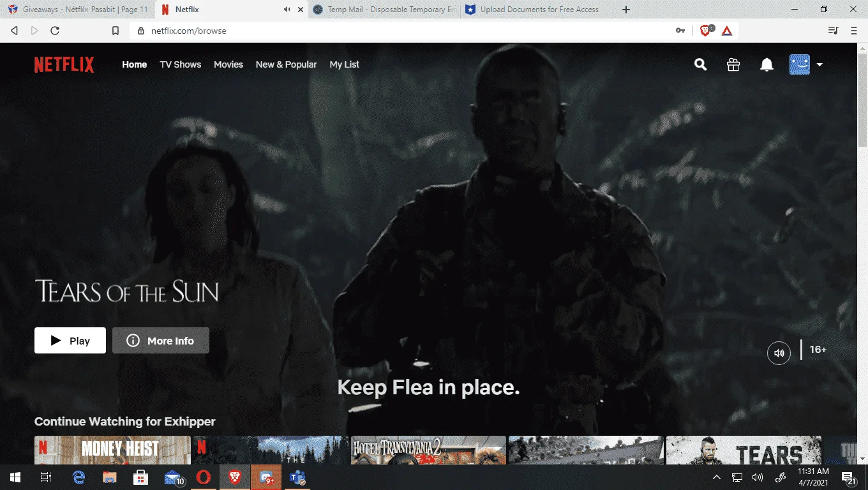This screenshot has height=490, width=868.
Task: Close the Netflix browser tab
Action: click(x=301, y=10)
